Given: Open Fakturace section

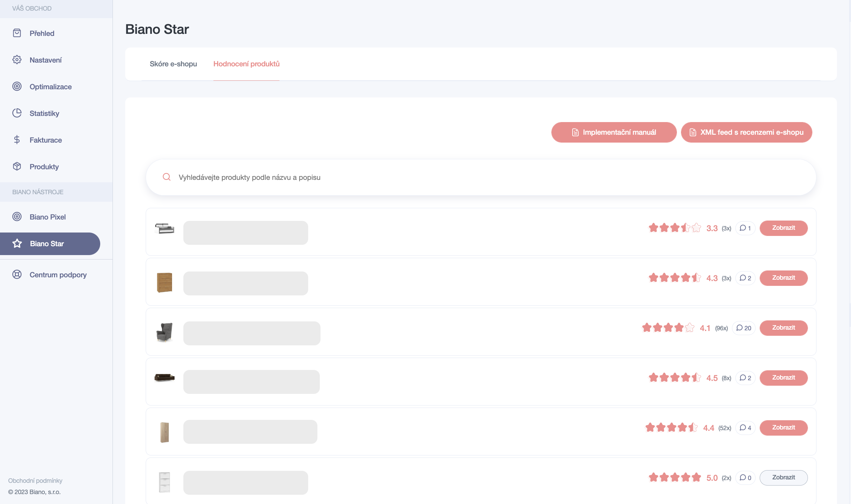Looking at the screenshot, I should click(x=46, y=140).
